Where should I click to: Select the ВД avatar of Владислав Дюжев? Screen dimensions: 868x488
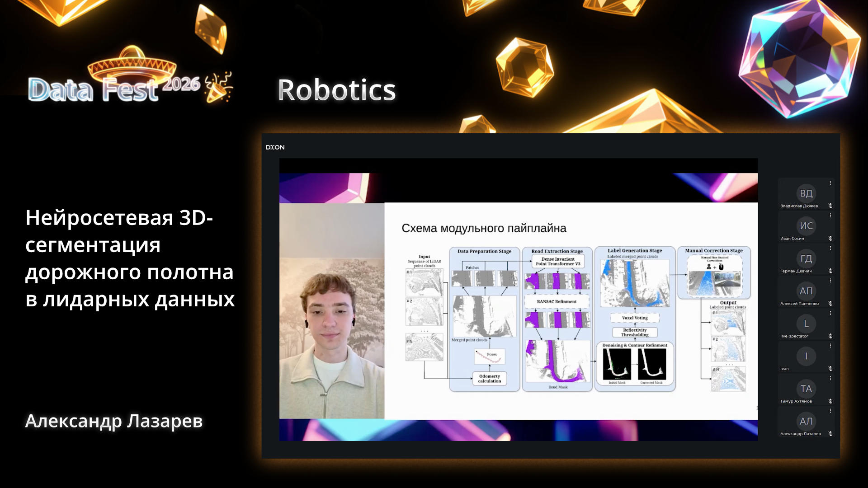806,193
